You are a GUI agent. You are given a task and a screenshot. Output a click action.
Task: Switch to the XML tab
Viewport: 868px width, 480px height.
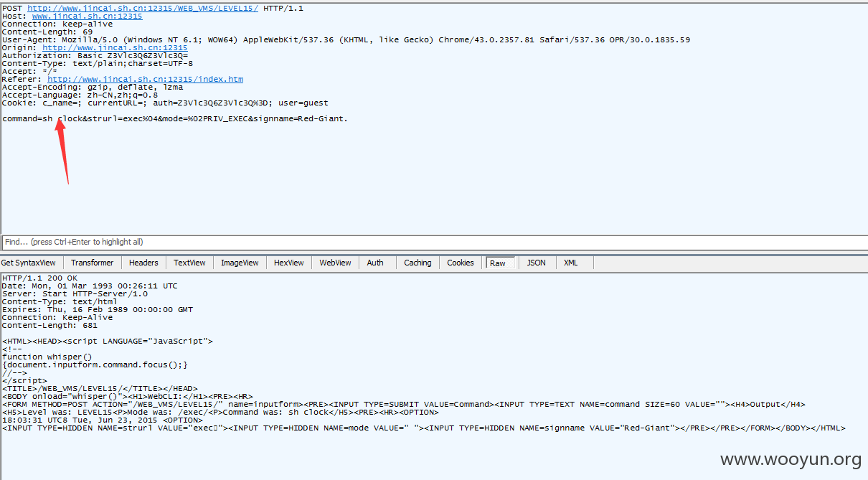(x=570, y=263)
